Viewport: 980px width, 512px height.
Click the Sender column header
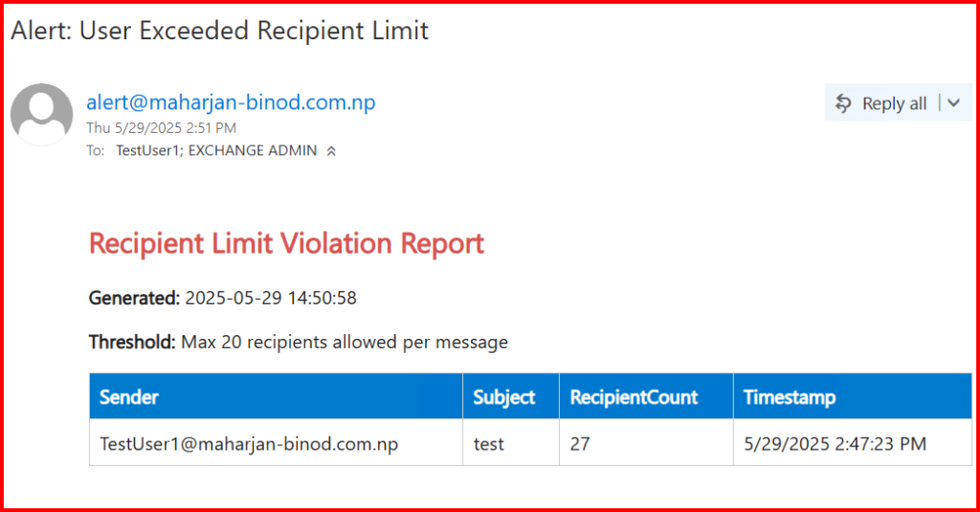coord(129,397)
